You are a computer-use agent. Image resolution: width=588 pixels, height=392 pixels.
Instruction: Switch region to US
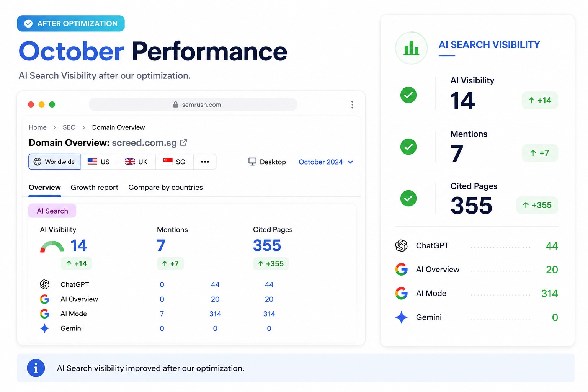[x=99, y=162]
